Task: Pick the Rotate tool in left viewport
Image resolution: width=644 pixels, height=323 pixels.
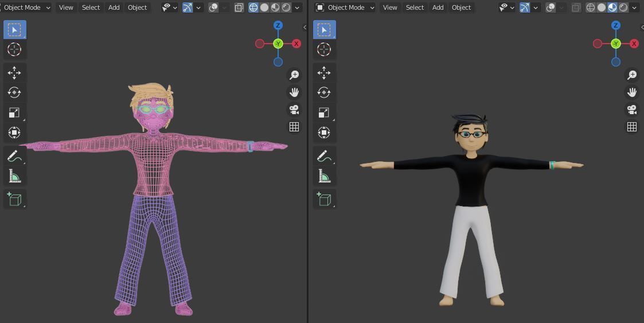Action: coord(15,92)
